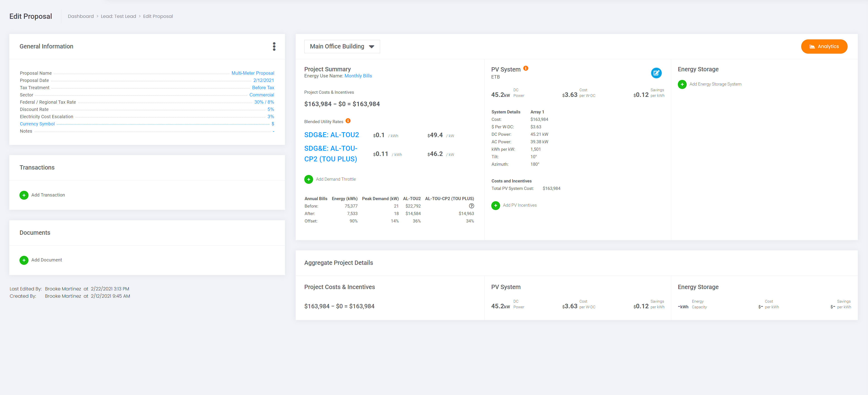This screenshot has height=395, width=868.
Task: Click the green plus Add Document icon
Action: (x=24, y=260)
